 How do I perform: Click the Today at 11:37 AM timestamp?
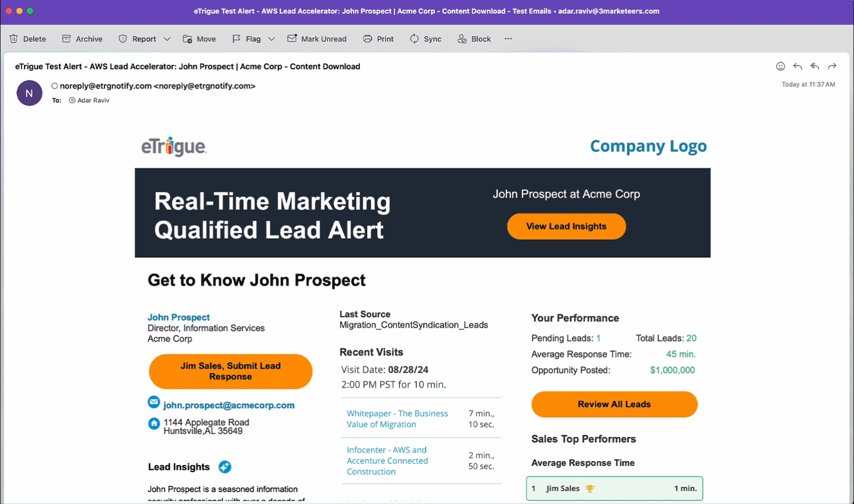tap(808, 84)
